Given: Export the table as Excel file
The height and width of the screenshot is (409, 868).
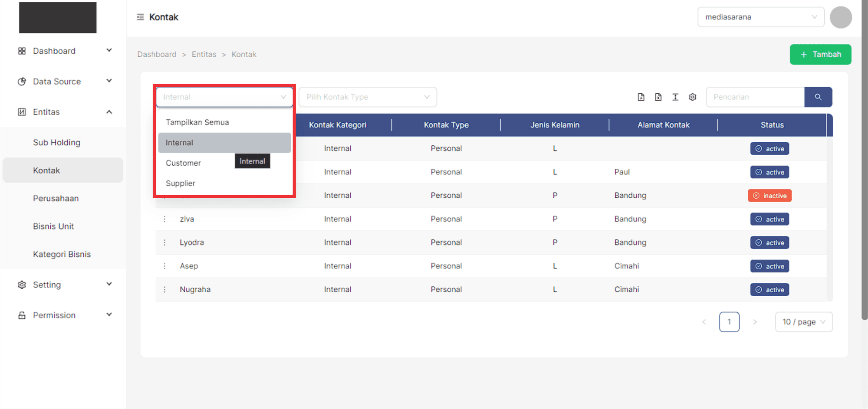Looking at the screenshot, I should (x=658, y=97).
